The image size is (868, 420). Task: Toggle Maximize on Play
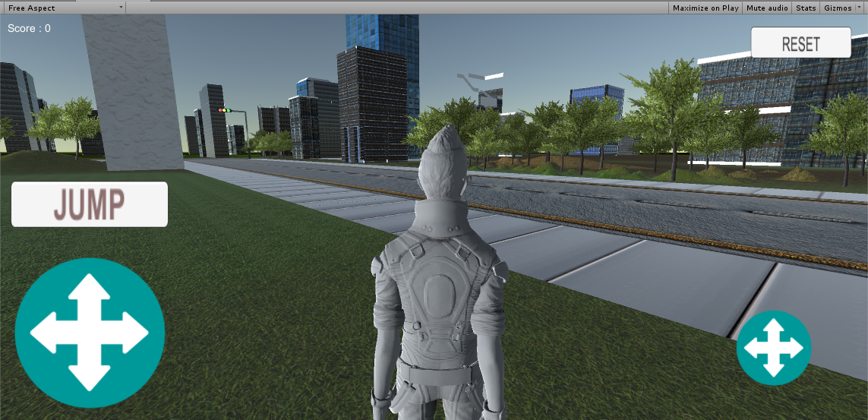click(705, 8)
